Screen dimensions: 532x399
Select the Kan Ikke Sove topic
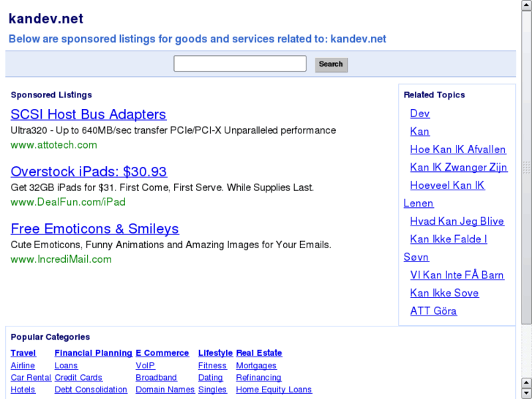[444, 293]
